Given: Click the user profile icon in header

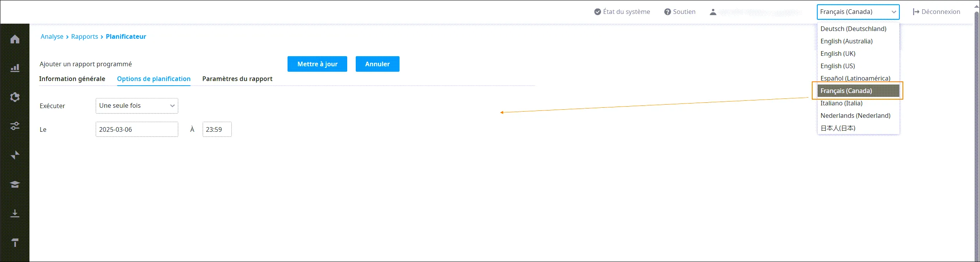Looking at the screenshot, I should point(713,12).
